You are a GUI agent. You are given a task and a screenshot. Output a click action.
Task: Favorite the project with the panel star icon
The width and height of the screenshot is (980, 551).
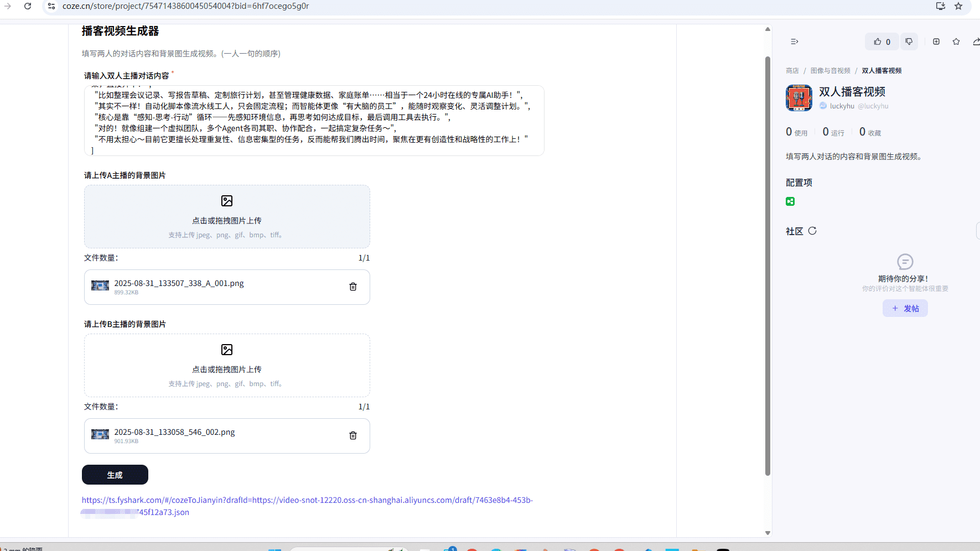[x=956, y=41]
